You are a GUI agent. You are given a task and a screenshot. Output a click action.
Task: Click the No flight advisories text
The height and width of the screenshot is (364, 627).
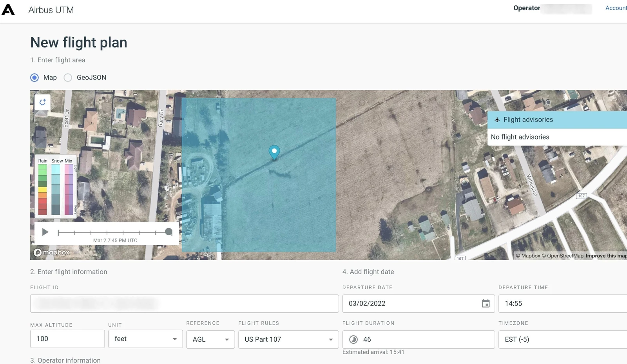(520, 137)
